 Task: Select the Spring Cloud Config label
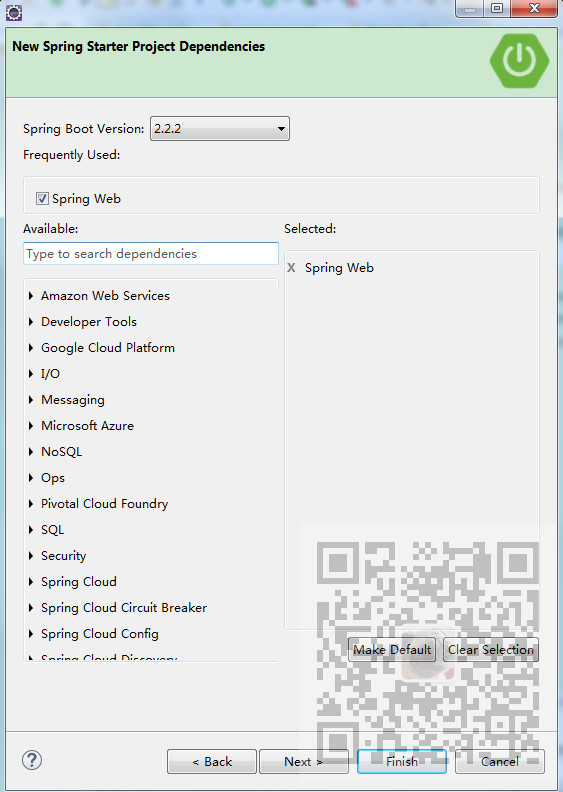coord(99,634)
